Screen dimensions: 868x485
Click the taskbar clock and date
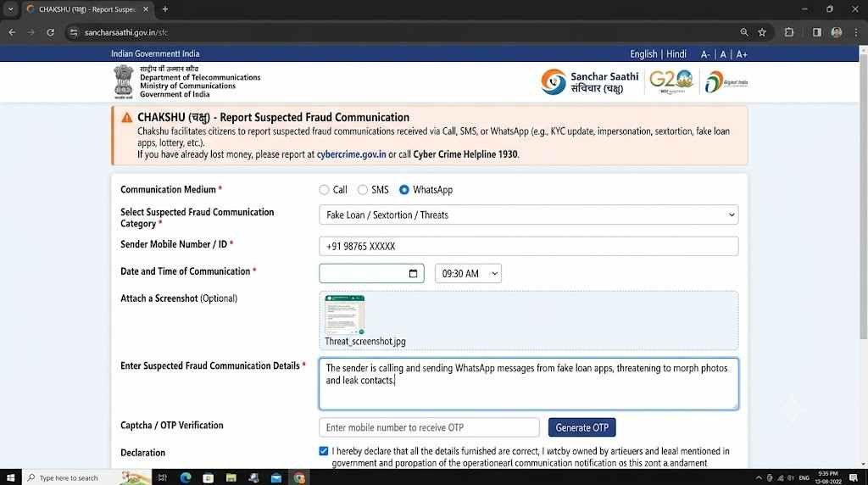click(x=828, y=477)
